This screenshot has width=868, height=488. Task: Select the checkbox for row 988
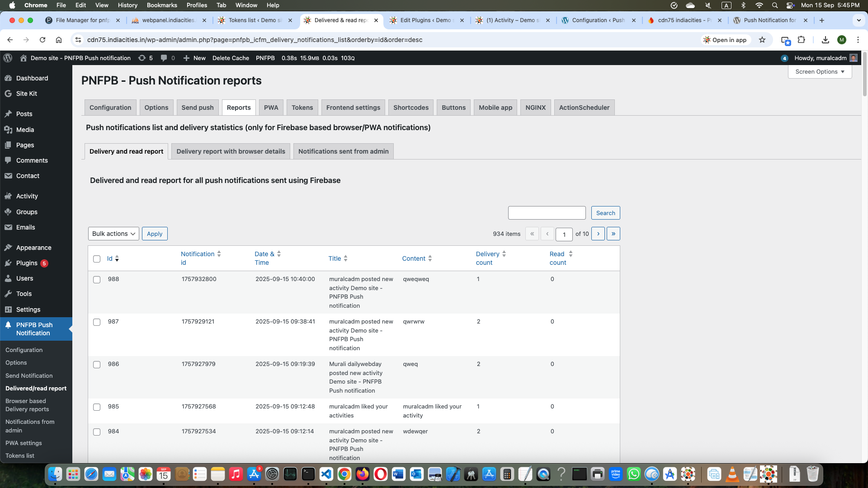pos(97,280)
